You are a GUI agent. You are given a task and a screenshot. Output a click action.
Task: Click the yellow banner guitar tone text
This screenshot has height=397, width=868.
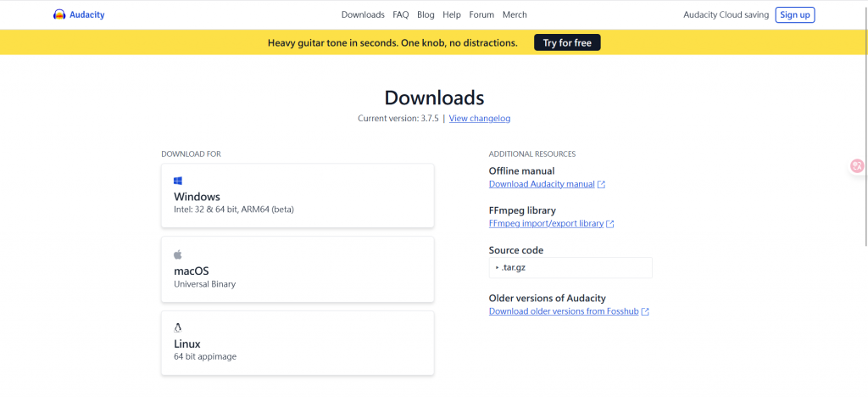[392, 42]
